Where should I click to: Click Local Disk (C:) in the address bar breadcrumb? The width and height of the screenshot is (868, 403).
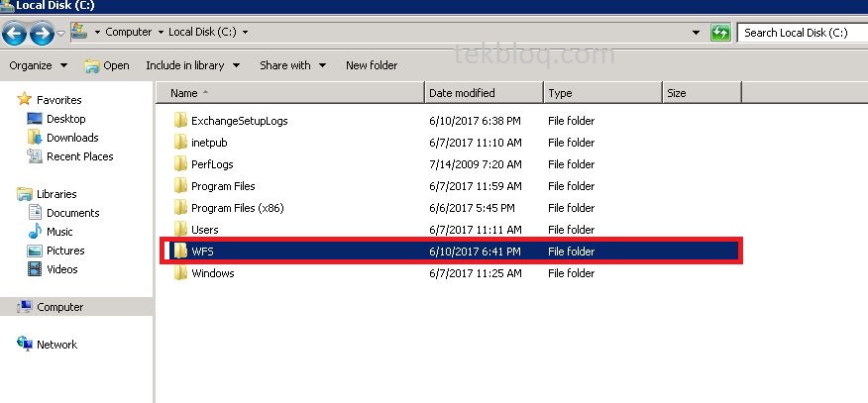(202, 32)
